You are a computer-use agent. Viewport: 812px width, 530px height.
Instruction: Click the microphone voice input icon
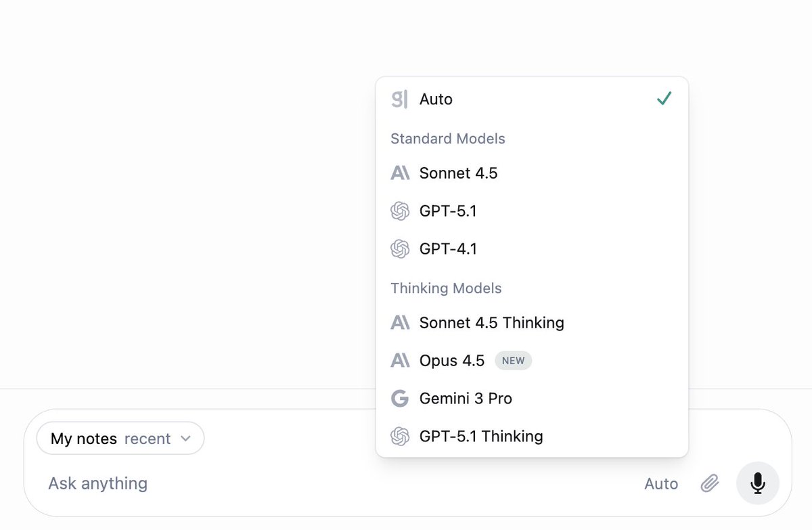tap(758, 483)
